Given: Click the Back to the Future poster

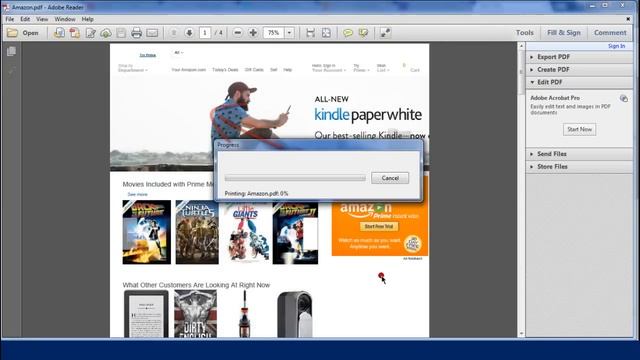Looking at the screenshot, I should click(x=147, y=232).
